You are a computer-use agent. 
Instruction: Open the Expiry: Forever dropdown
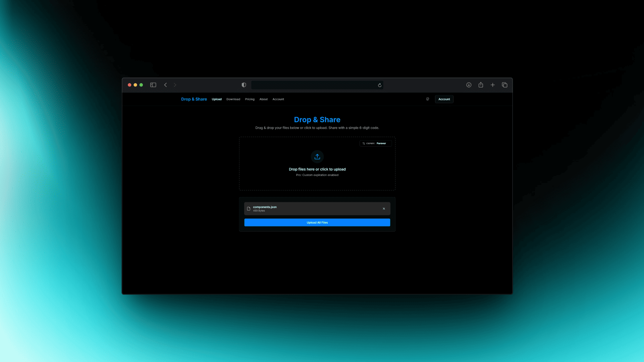pos(375,143)
